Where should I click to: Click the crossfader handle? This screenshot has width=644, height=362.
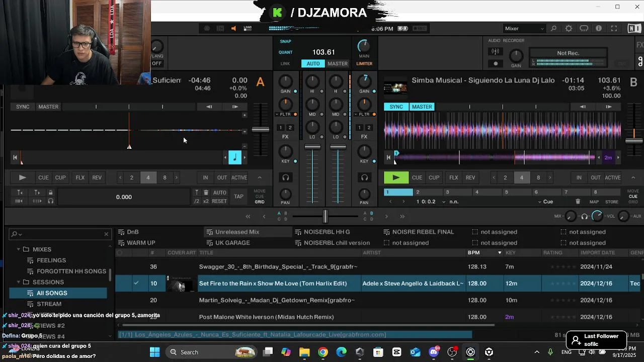pyautogui.click(x=325, y=216)
